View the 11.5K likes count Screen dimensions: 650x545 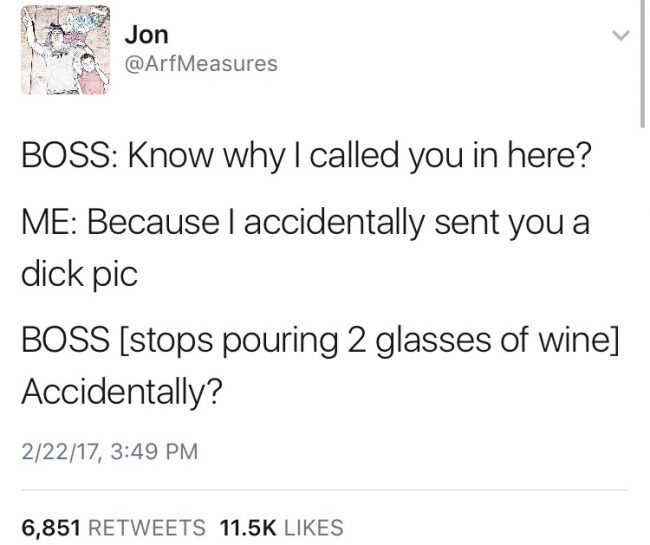247,528
